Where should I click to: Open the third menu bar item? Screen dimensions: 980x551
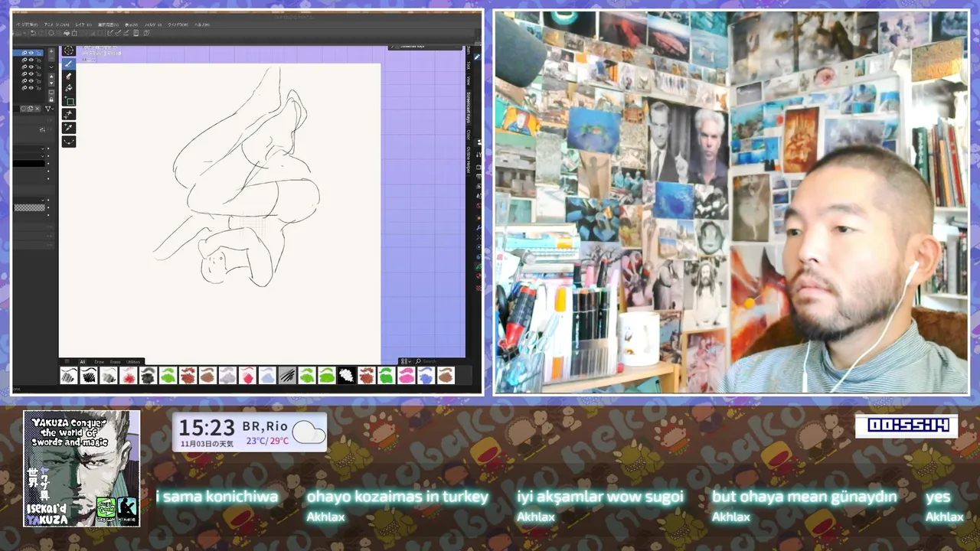(83, 24)
